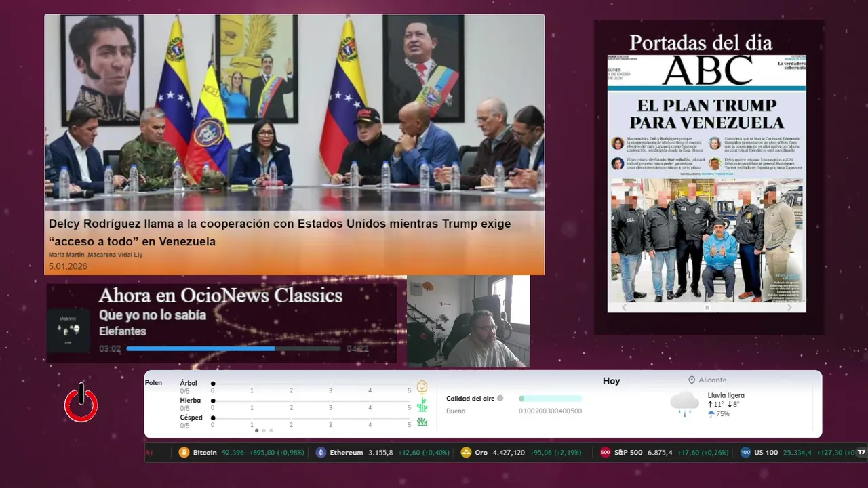Image resolution: width=868 pixels, height=488 pixels.
Task: Click the umbrella icon next to 75%
Action: click(x=711, y=414)
